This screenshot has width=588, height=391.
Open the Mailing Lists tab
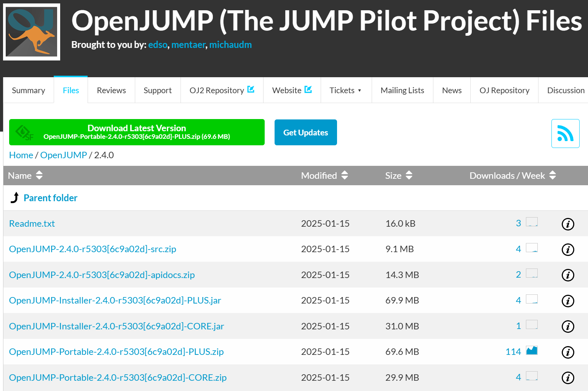(403, 91)
